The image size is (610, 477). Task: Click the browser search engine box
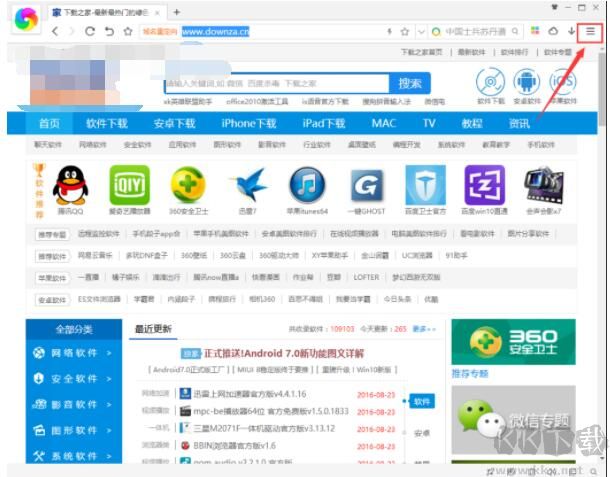475,32
